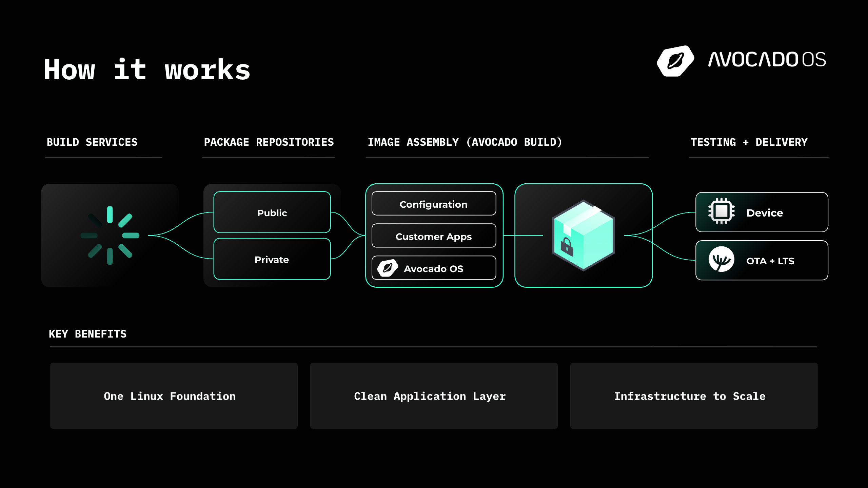Click the locked package cube icon

pos(584,236)
